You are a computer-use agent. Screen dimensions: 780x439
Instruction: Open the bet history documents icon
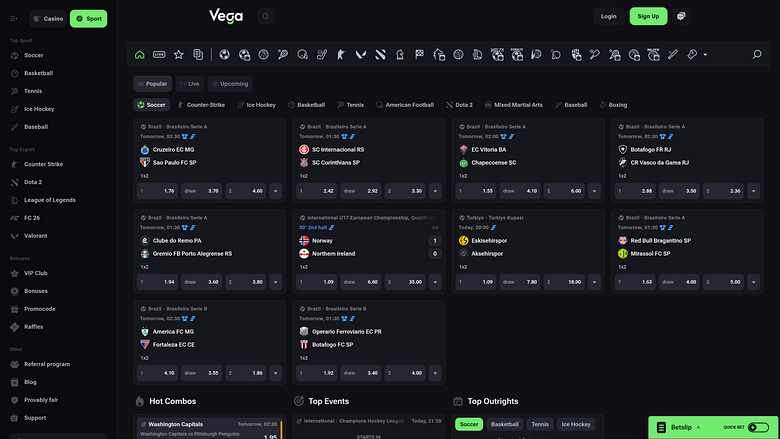point(198,55)
